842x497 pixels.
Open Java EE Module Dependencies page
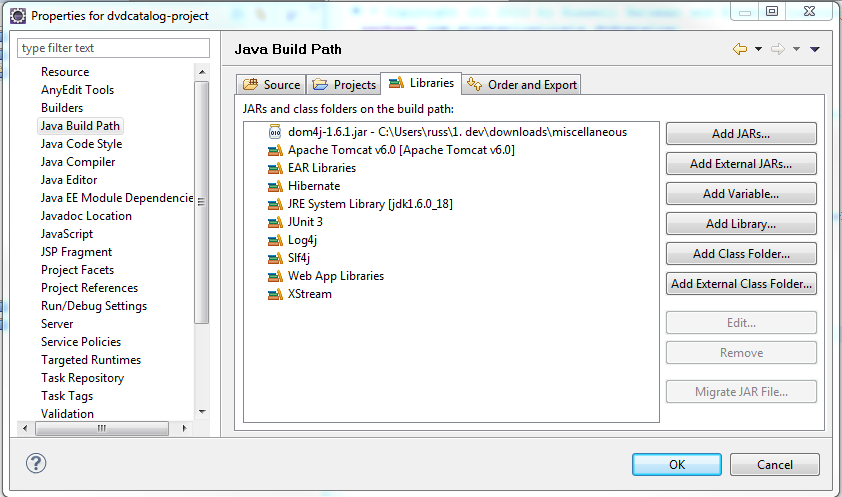click(x=117, y=198)
